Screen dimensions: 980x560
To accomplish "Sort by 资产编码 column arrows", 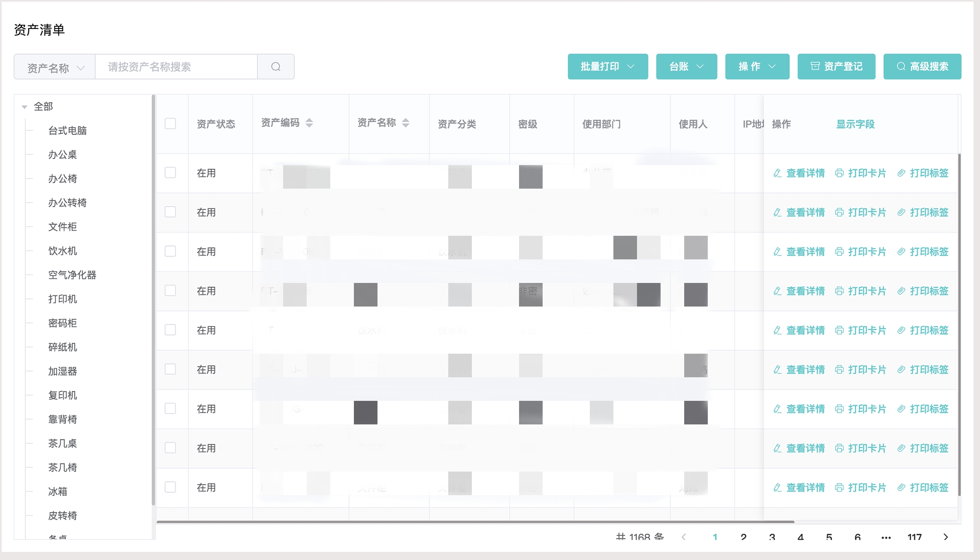I will tap(309, 123).
